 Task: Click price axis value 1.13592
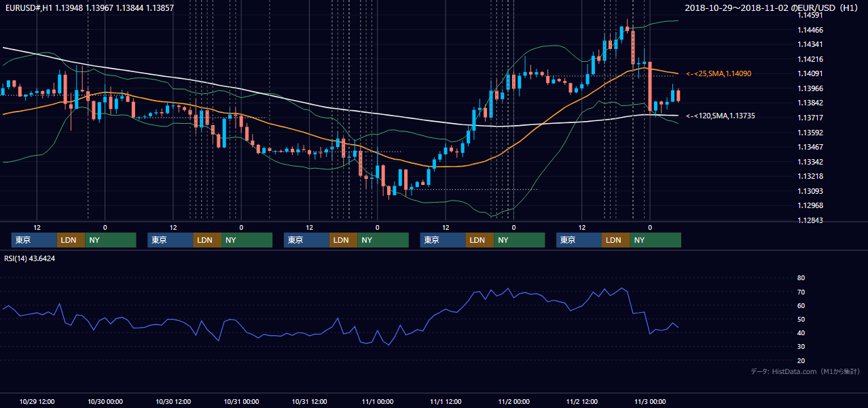point(810,133)
